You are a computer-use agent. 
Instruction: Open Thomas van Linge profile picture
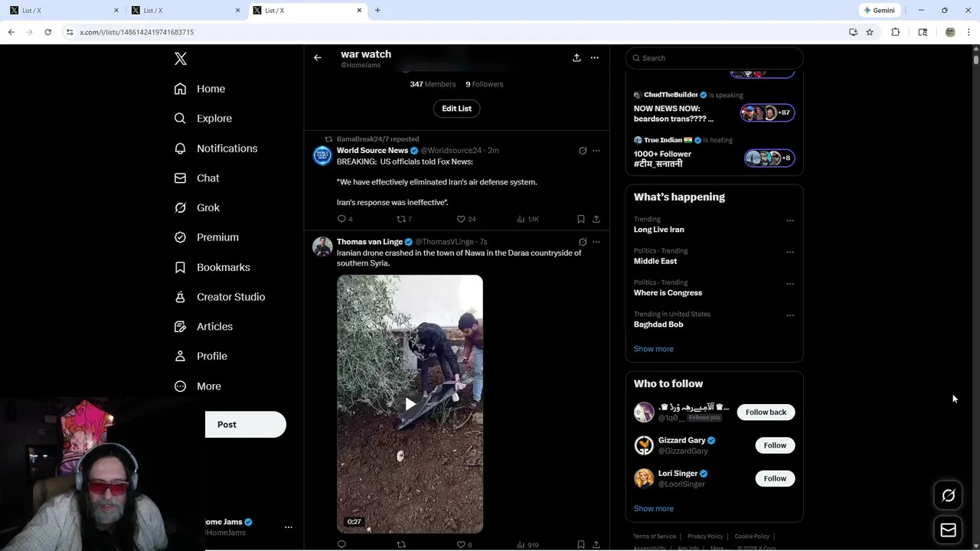click(322, 246)
